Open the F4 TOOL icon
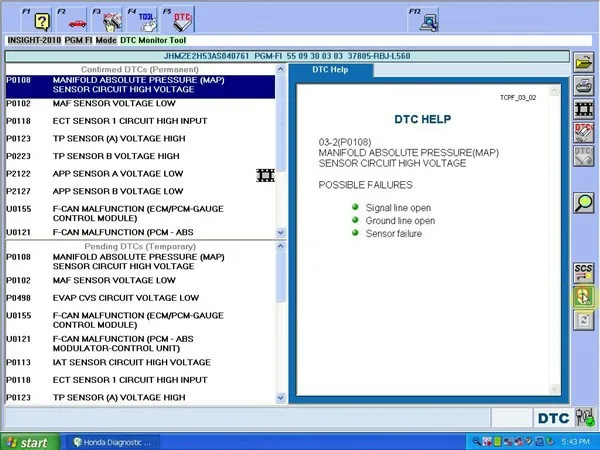The width and height of the screenshot is (600, 450). coord(142,19)
